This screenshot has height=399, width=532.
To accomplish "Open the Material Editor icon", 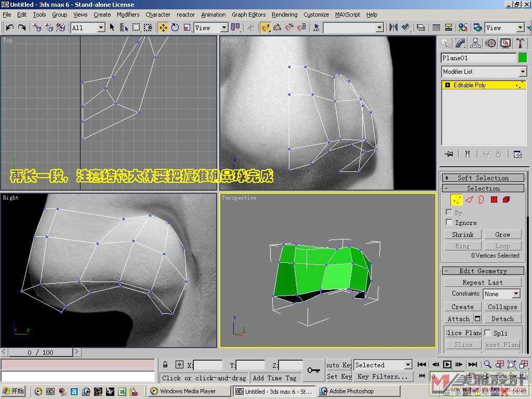I will click(462, 28).
